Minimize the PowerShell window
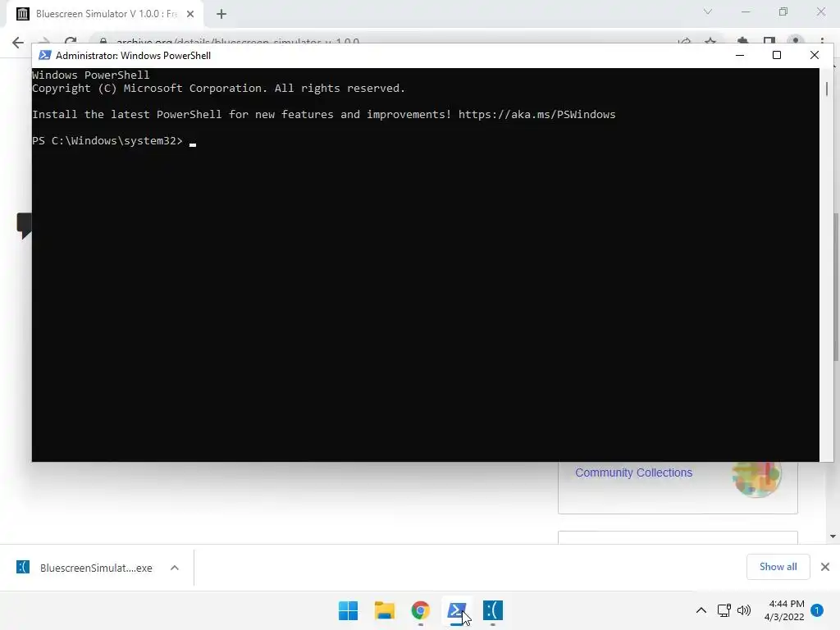 (740, 55)
